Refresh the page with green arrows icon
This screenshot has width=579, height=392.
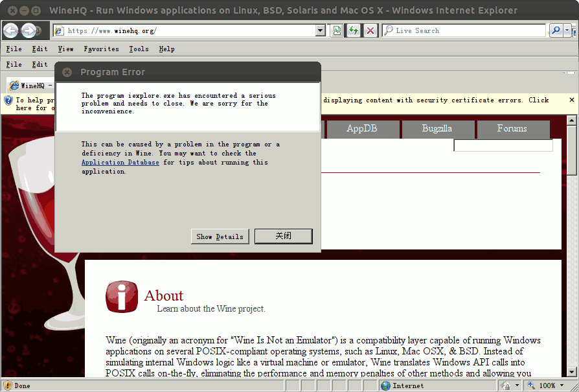pos(354,30)
